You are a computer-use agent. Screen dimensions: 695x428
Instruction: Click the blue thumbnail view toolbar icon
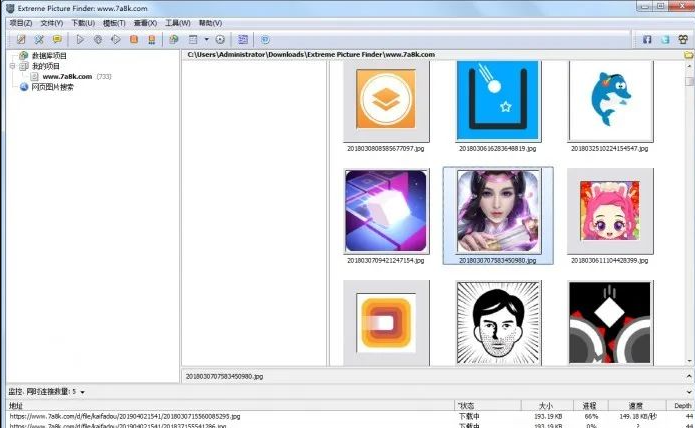(243, 39)
